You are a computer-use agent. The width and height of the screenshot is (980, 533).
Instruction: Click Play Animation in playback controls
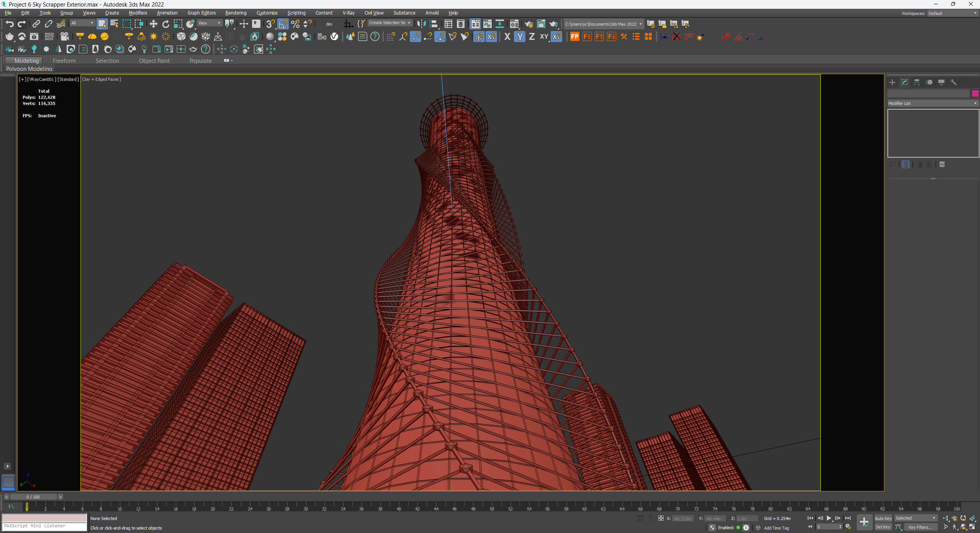coord(829,518)
